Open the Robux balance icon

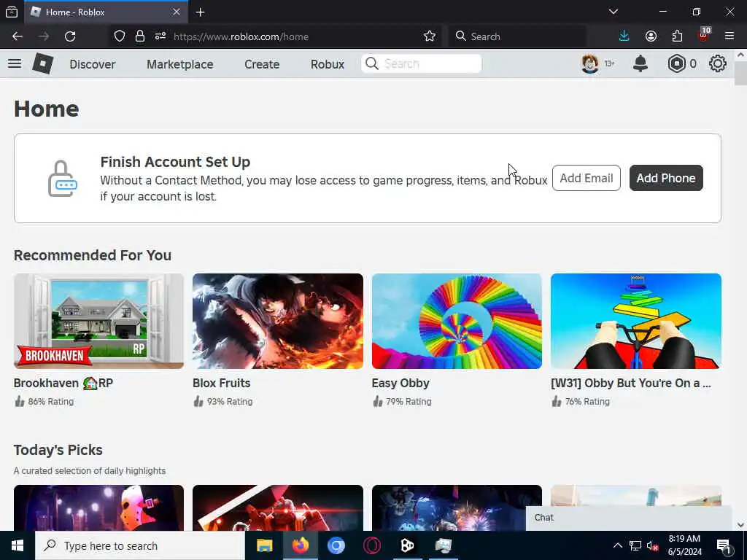(676, 63)
